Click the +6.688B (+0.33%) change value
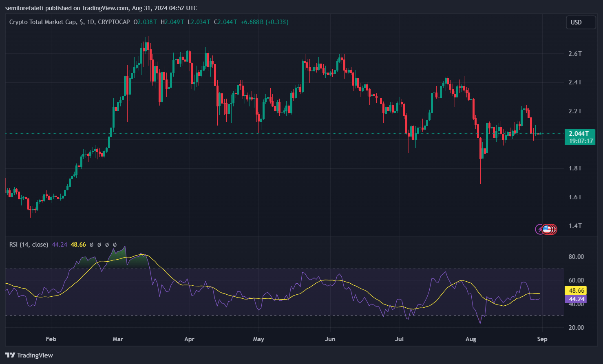 click(x=265, y=22)
